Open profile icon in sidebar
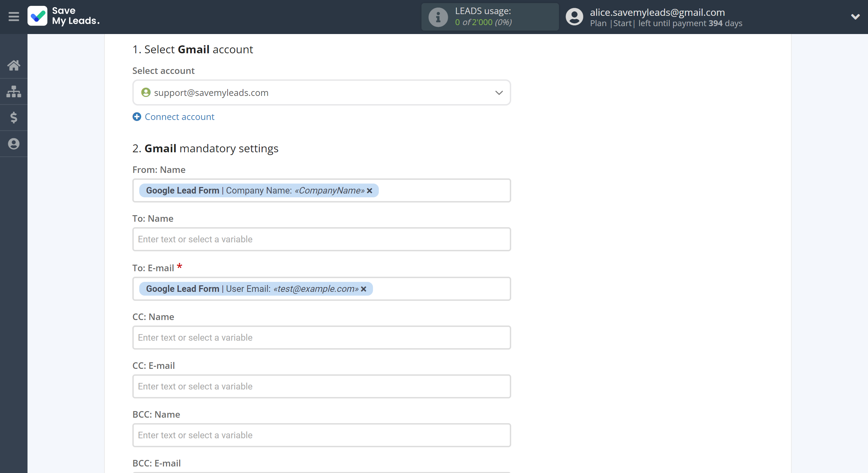 14,144
